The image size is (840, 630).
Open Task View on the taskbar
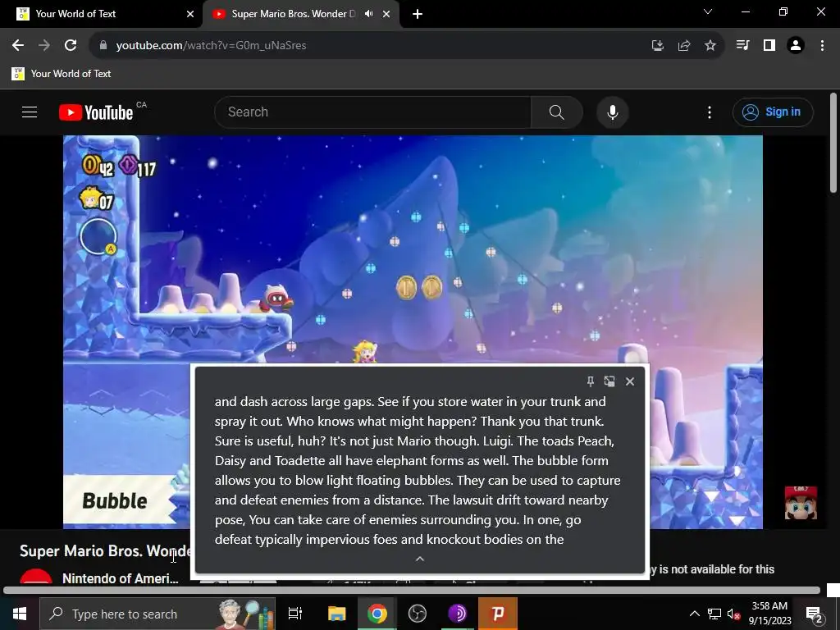pyautogui.click(x=295, y=614)
